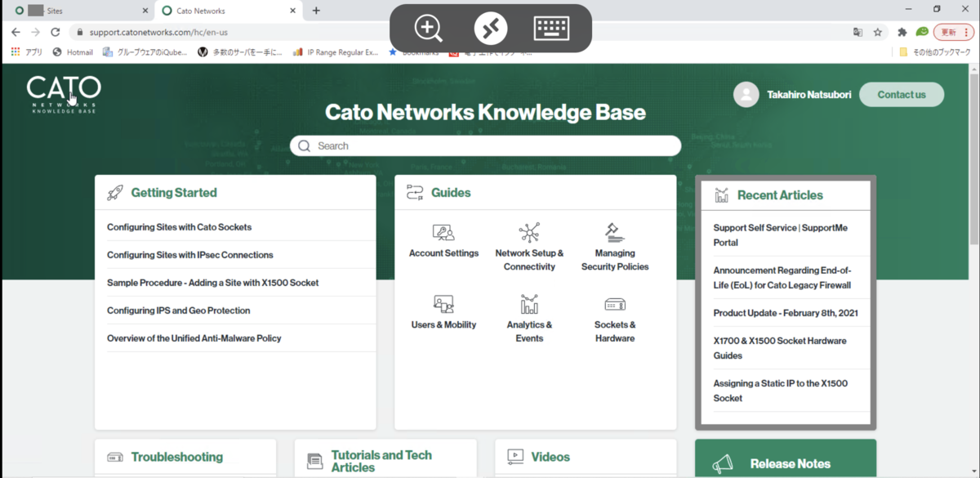The image size is (980, 478).
Task: Click the Recent Articles heading
Action: pos(780,195)
